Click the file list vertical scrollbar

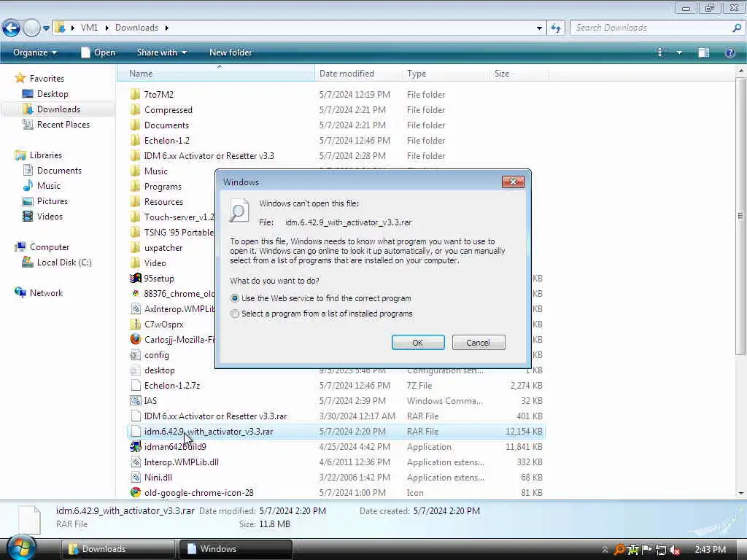[740, 216]
